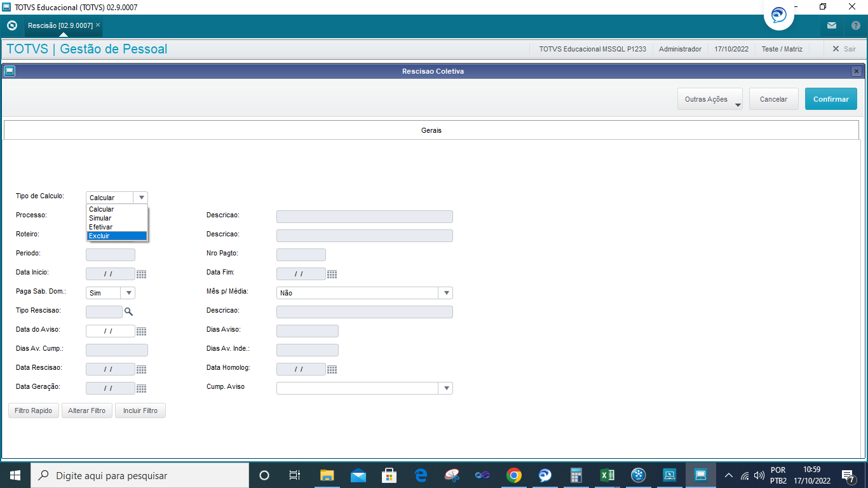Open the help question mark icon
The width and height of the screenshot is (868, 488).
[x=855, y=25]
